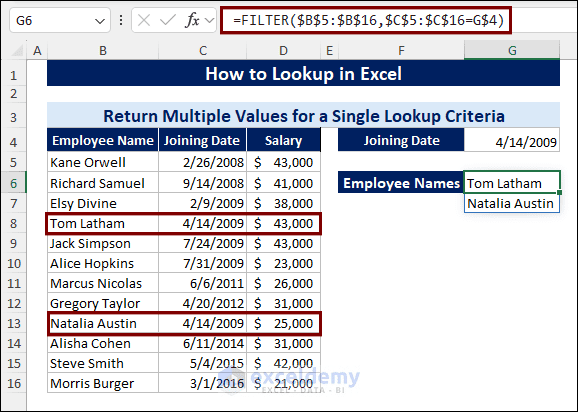Select the lookup date cell 4/14/2009 in G4
The width and height of the screenshot is (578, 412).
click(512, 140)
